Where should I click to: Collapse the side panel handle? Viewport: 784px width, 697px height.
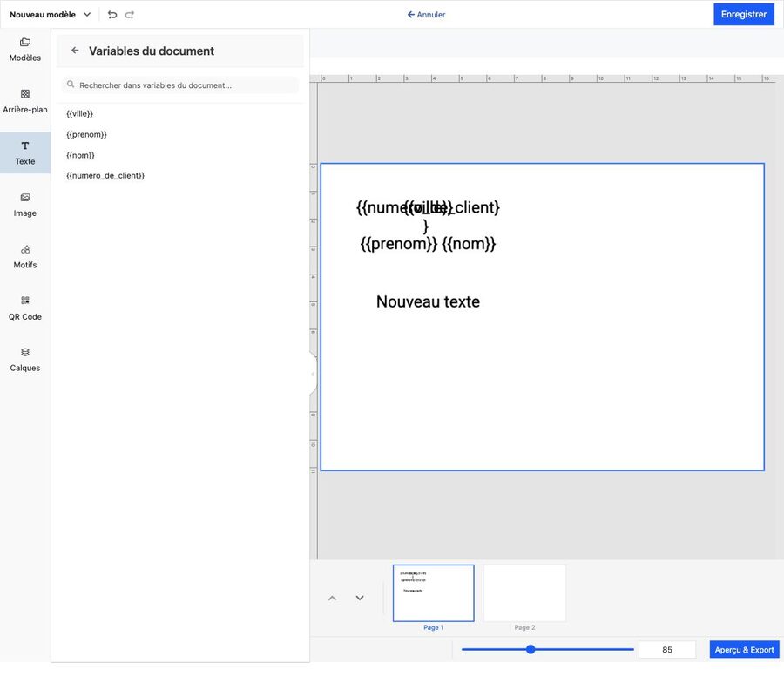313,374
